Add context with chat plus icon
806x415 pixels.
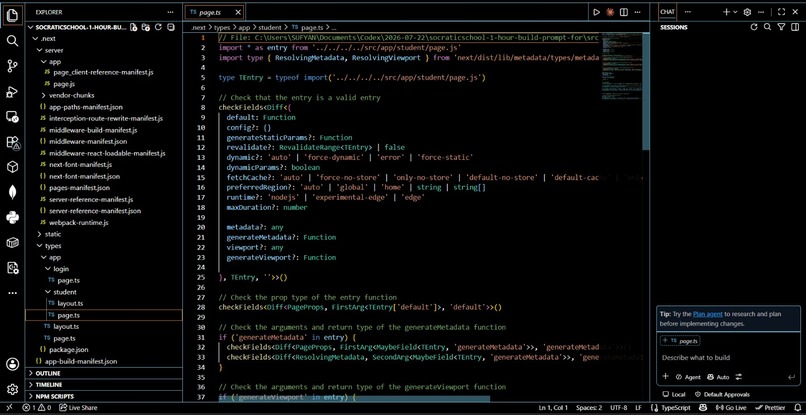tap(665, 376)
